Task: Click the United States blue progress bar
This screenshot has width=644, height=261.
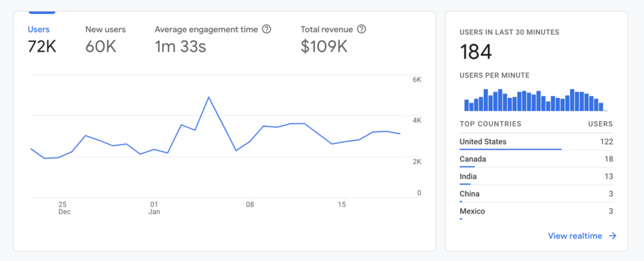Action: (x=510, y=149)
